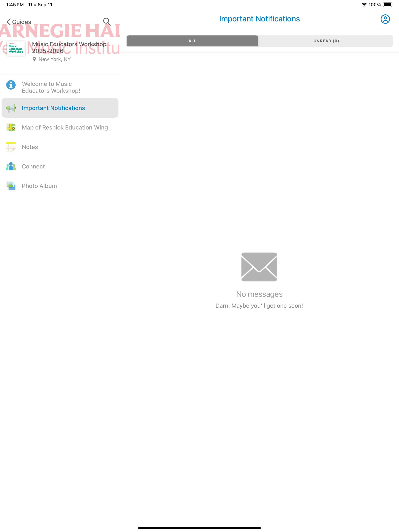Click the megaphone notifications icon
Viewport: 399px width, 532px height.
11,108
